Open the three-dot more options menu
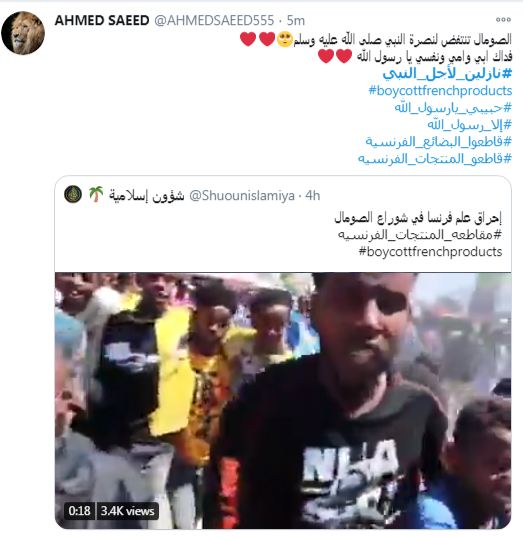 tap(503, 20)
